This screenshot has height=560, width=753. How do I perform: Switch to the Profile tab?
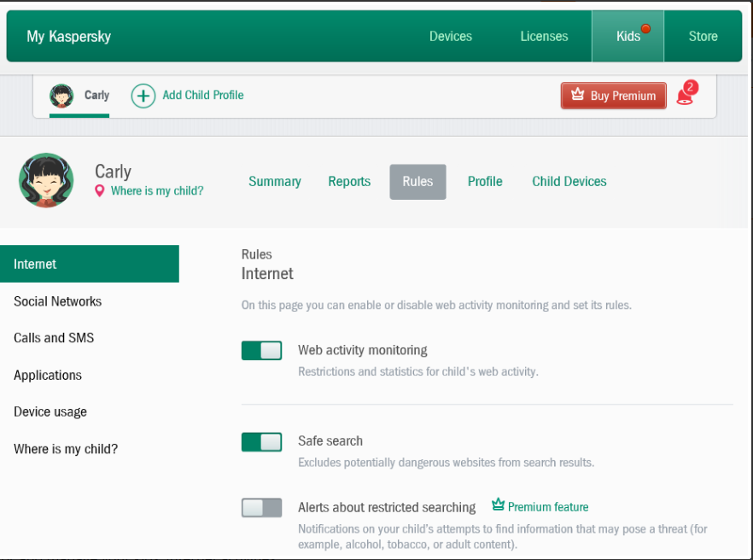point(485,182)
